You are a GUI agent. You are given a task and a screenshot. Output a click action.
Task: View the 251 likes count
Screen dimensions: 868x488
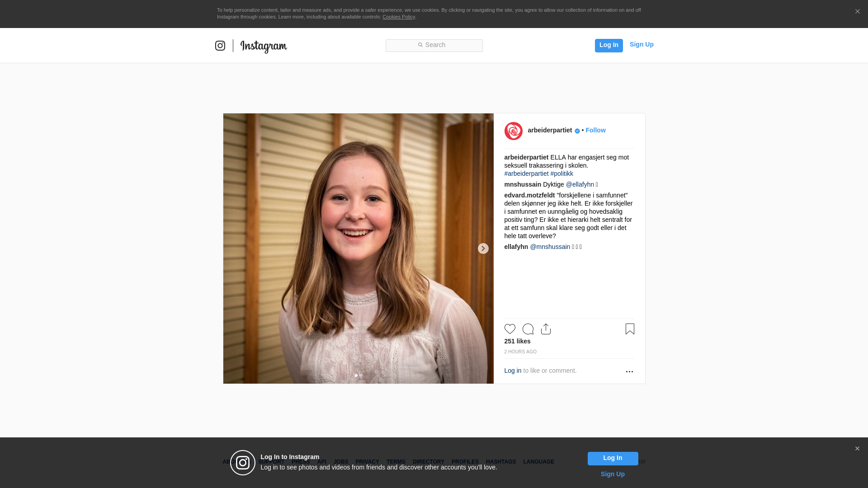(517, 341)
